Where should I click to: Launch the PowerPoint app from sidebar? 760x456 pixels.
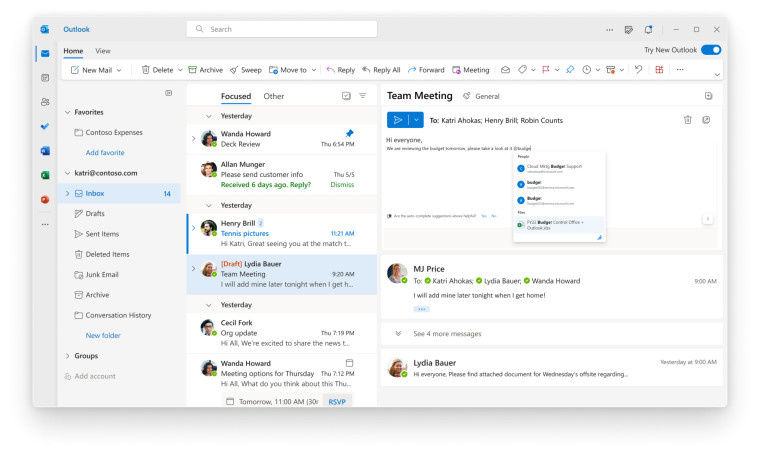45,199
